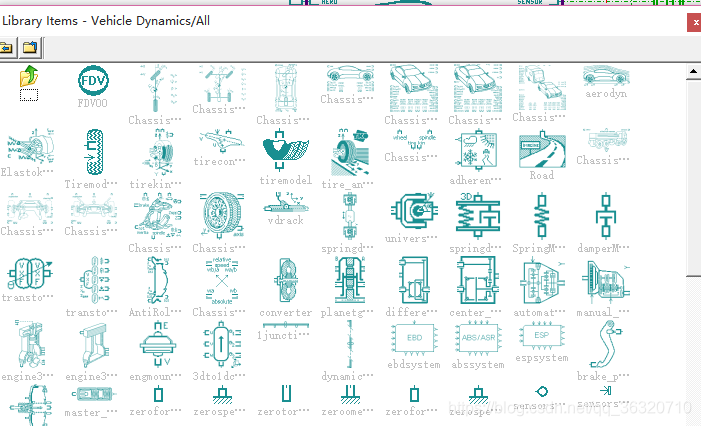Select the 3dto1dc conversion component
The height and width of the screenshot is (426, 701).
(221, 344)
